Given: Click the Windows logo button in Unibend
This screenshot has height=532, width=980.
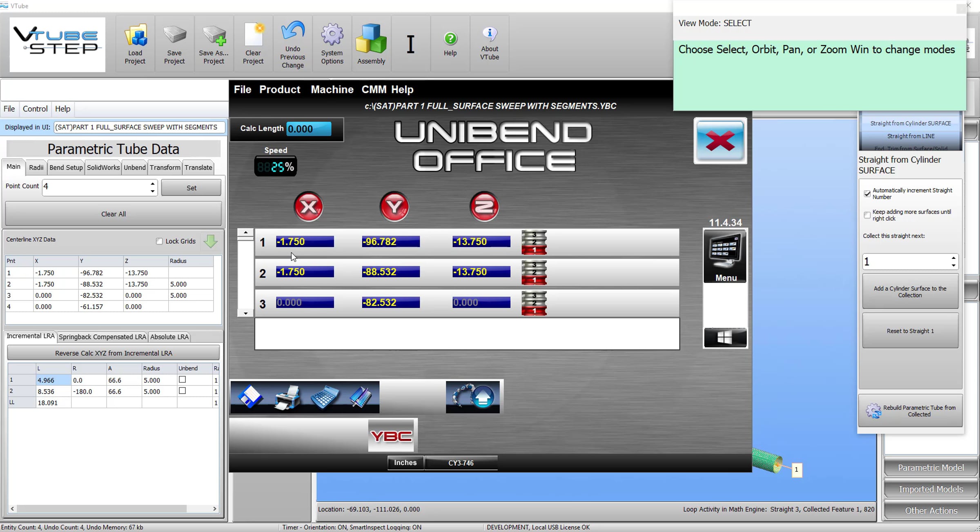Looking at the screenshot, I should [725, 338].
